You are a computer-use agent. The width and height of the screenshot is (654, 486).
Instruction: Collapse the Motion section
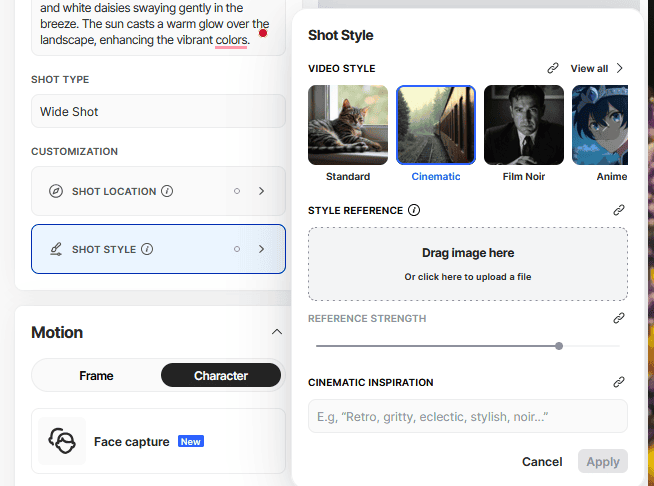(277, 332)
